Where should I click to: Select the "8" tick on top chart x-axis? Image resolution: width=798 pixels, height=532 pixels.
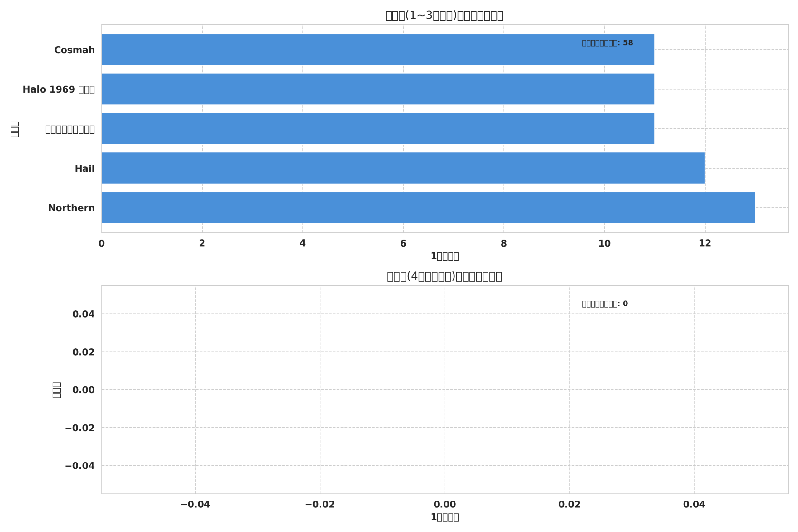504,244
